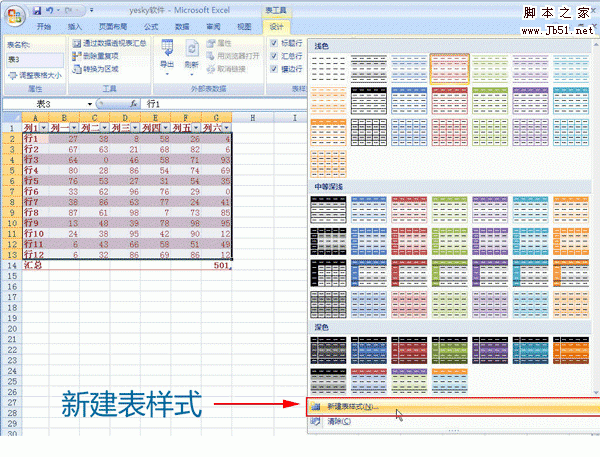600x457 pixels.
Task: Click the fx insert function icon
Action: click(134, 104)
